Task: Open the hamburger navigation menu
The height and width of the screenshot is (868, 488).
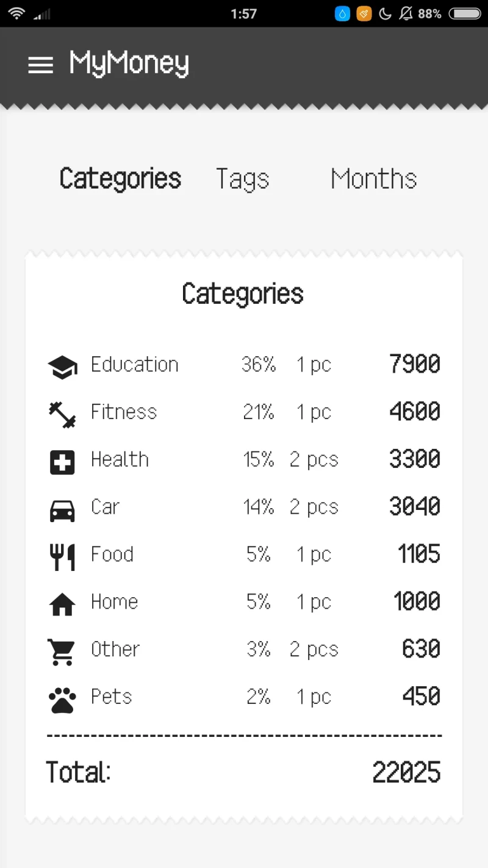Action: pos(40,65)
